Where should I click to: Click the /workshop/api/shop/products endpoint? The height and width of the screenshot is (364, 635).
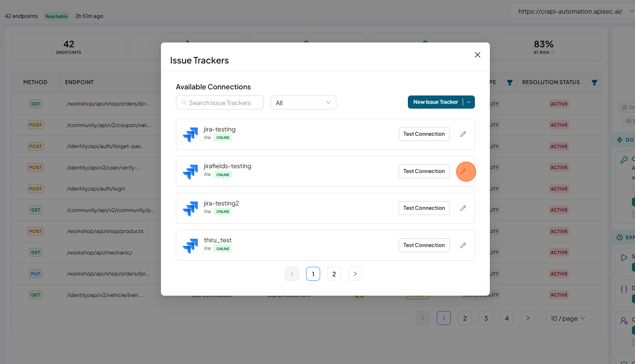[105, 231]
